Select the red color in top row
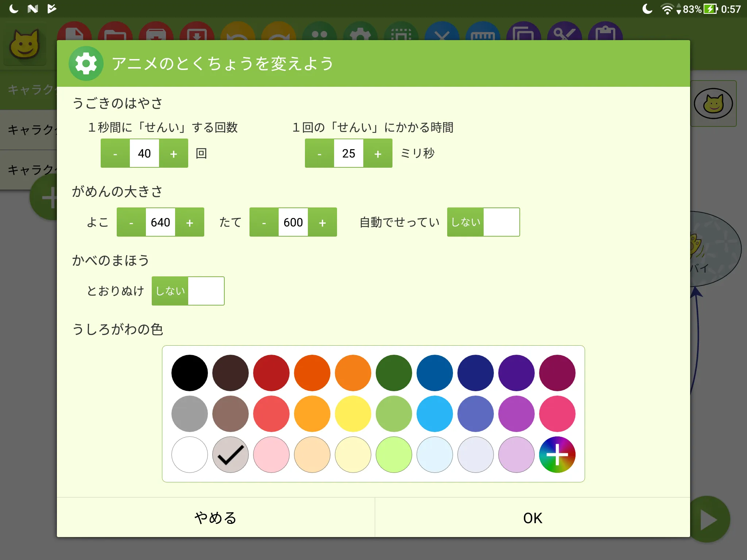The width and height of the screenshot is (747, 560). 271,371
